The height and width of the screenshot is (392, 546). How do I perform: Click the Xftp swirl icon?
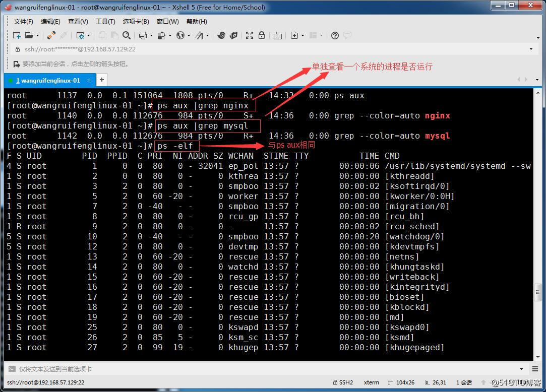221,35
